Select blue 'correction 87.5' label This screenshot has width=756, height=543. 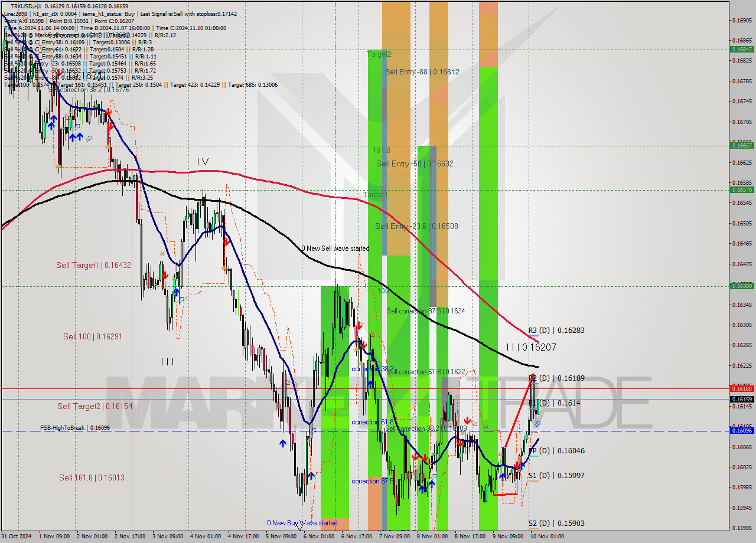pos(373,481)
